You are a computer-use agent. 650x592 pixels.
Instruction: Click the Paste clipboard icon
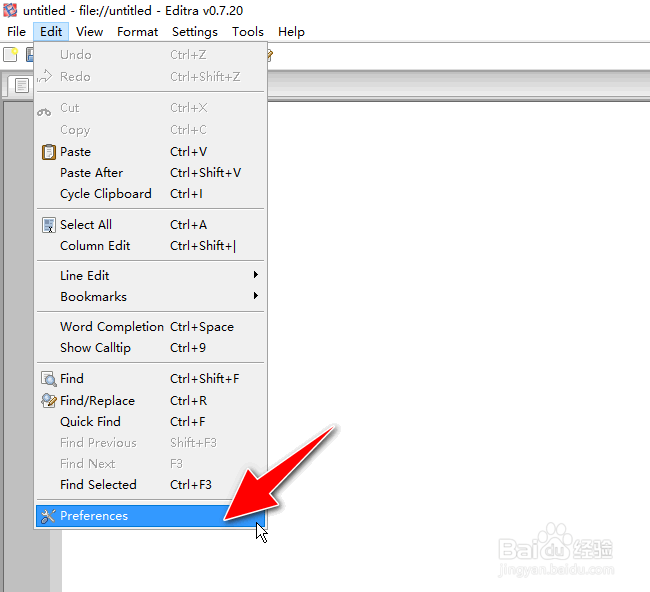[x=49, y=152]
